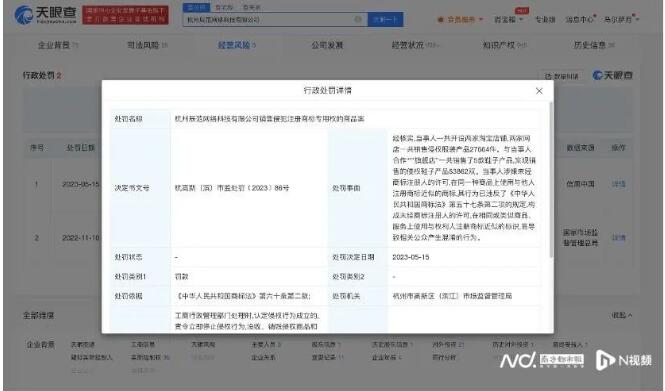Click the 处罚名称 value at the dialog top
This screenshot has width=665, height=391.
[x=269, y=119]
